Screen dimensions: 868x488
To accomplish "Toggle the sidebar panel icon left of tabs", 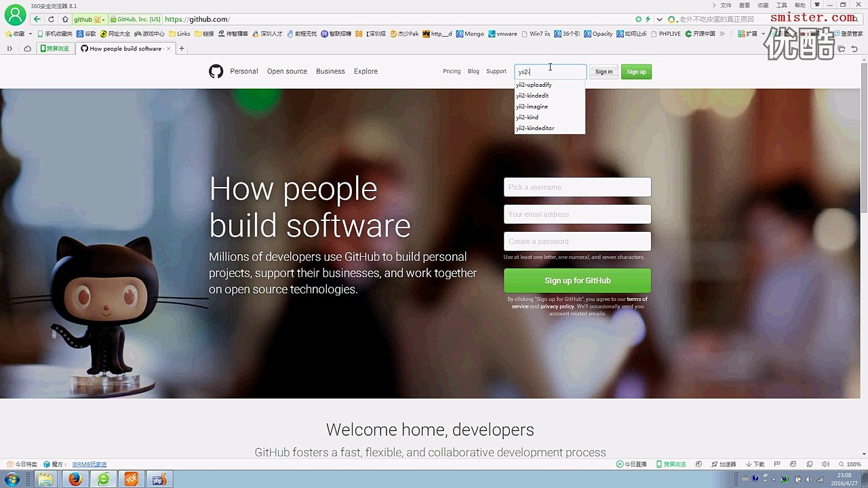I will pos(9,49).
